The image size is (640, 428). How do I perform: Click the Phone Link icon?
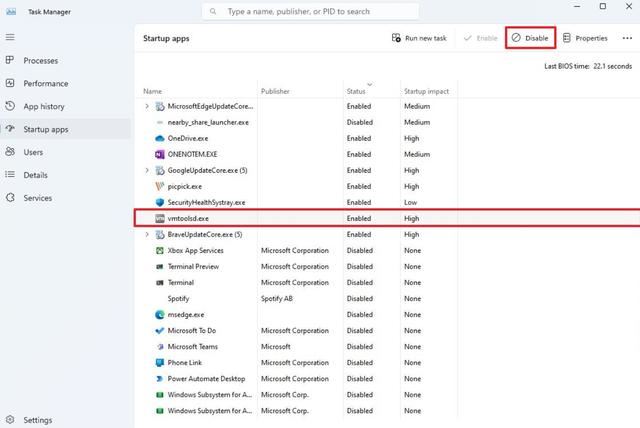pos(160,362)
